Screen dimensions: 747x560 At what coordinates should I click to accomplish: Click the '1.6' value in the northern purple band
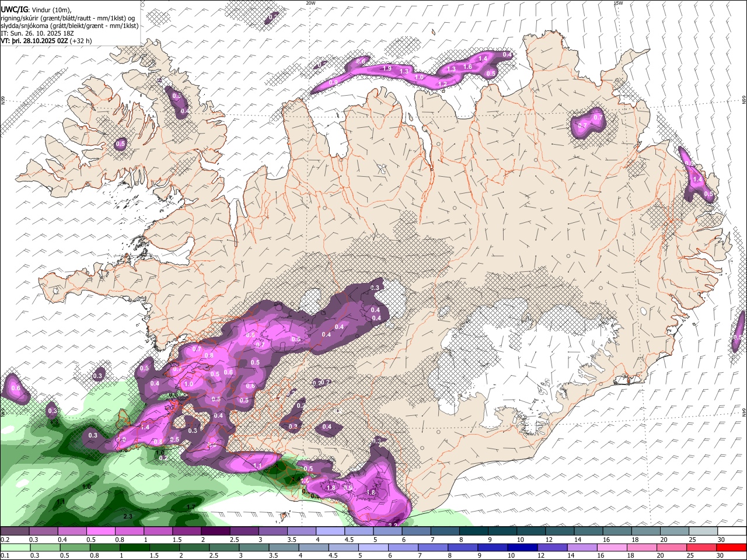[467, 67]
